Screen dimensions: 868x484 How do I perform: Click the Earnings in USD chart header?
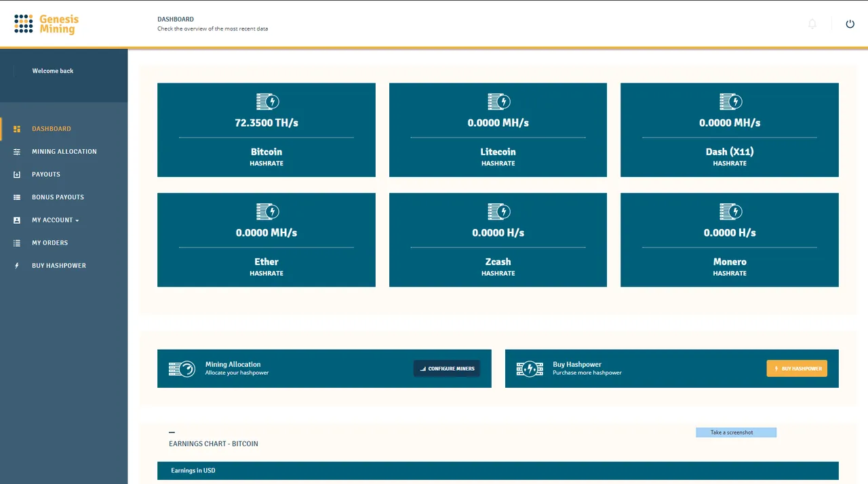tap(498, 470)
